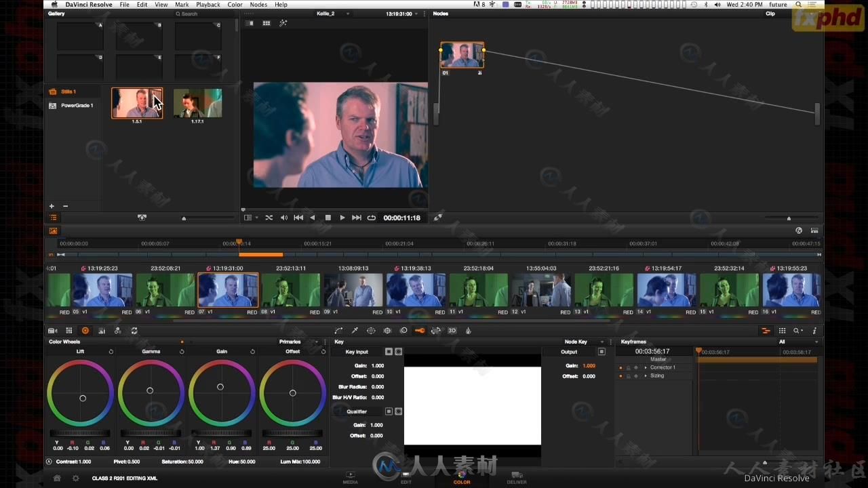This screenshot has height=488, width=868.
Task: Open the File menu
Action: (125, 5)
